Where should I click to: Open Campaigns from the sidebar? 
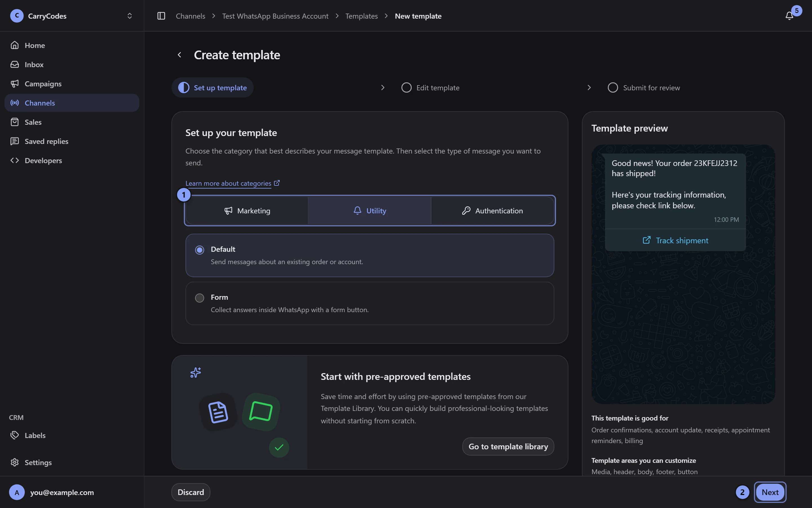72,84
